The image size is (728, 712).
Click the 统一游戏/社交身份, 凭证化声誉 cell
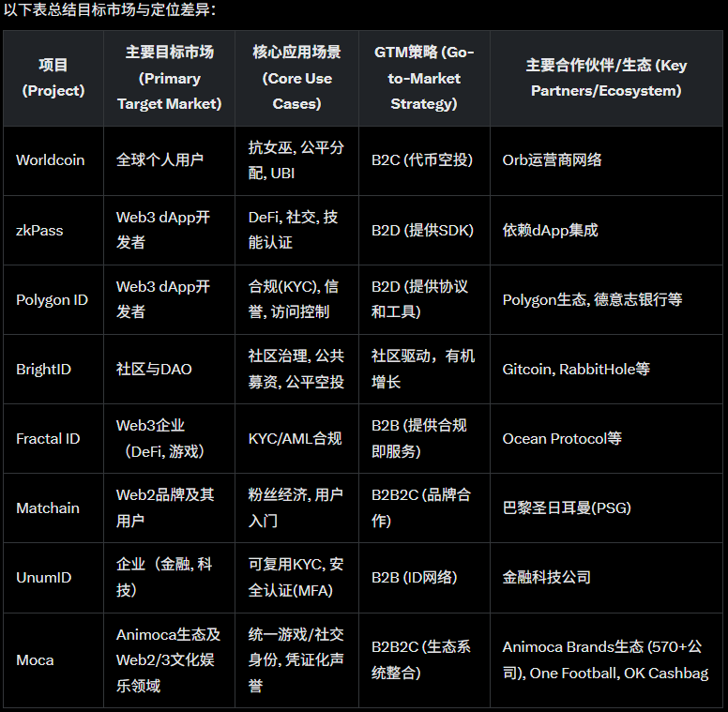pos(296,660)
